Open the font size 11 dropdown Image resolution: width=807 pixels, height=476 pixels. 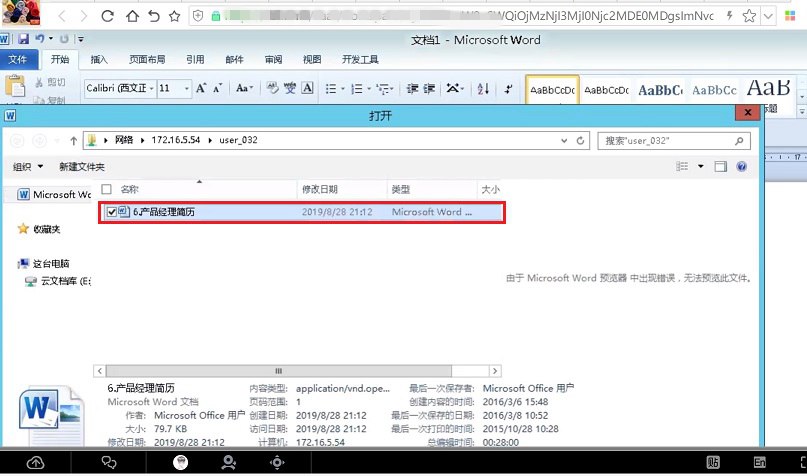[x=187, y=89]
